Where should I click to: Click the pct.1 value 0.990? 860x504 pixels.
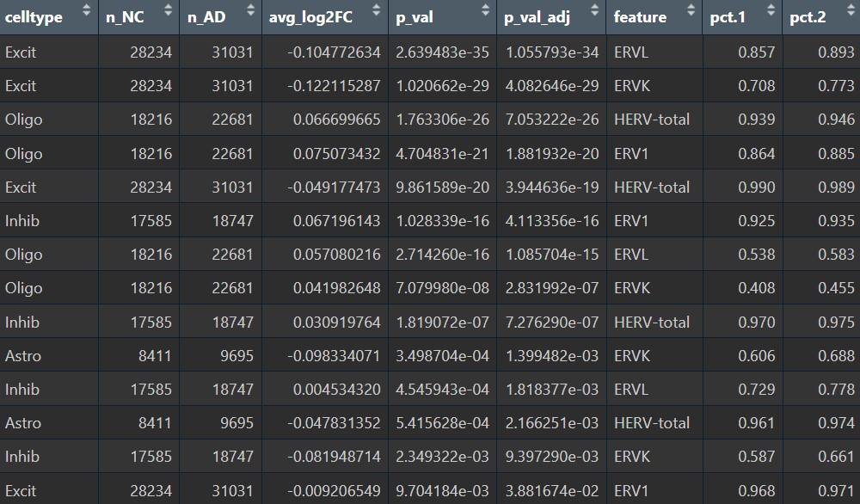756,187
